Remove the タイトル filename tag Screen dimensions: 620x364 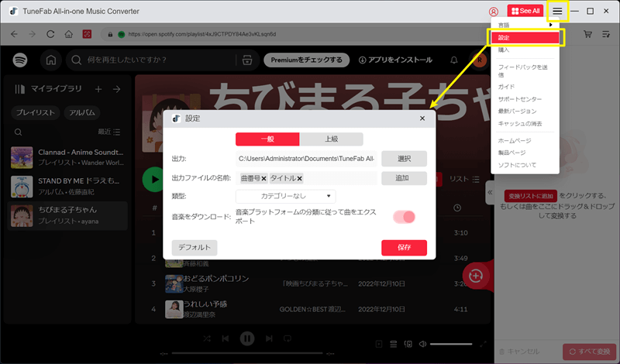click(x=300, y=179)
